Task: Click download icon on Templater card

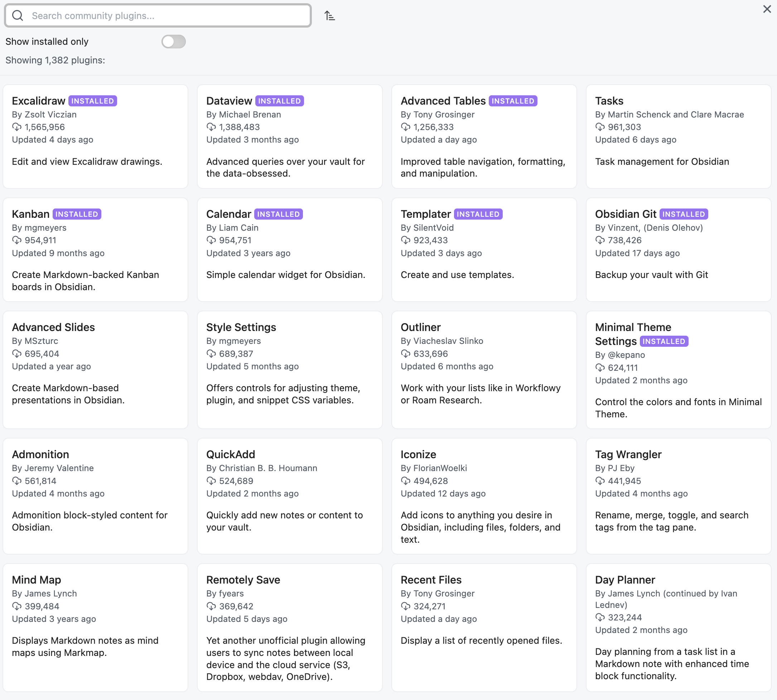Action: coord(406,240)
